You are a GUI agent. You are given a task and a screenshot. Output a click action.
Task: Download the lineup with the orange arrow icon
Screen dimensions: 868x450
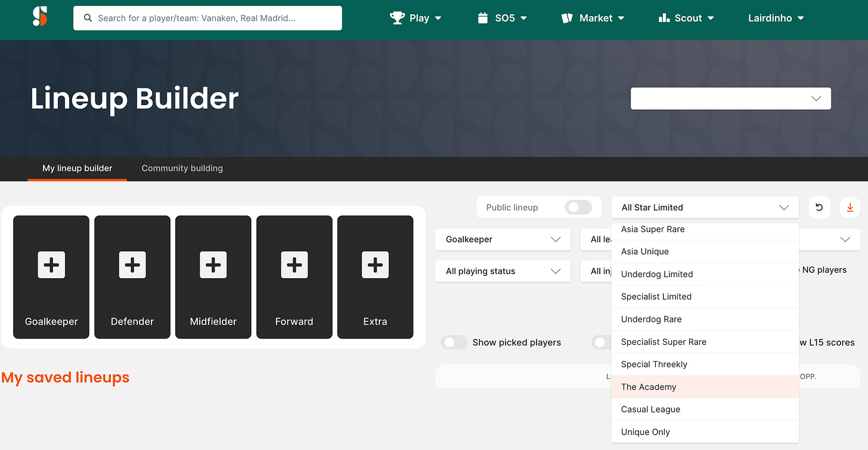[x=850, y=207]
